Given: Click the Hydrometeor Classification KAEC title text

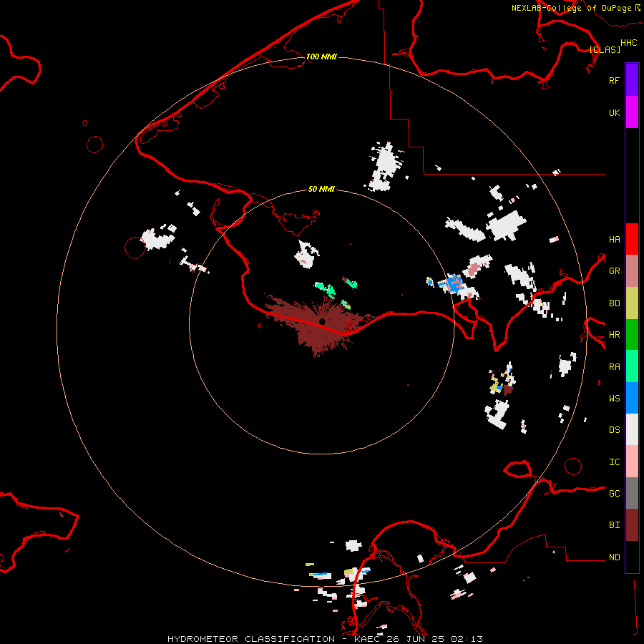Looking at the screenshot, I should [325, 639].
